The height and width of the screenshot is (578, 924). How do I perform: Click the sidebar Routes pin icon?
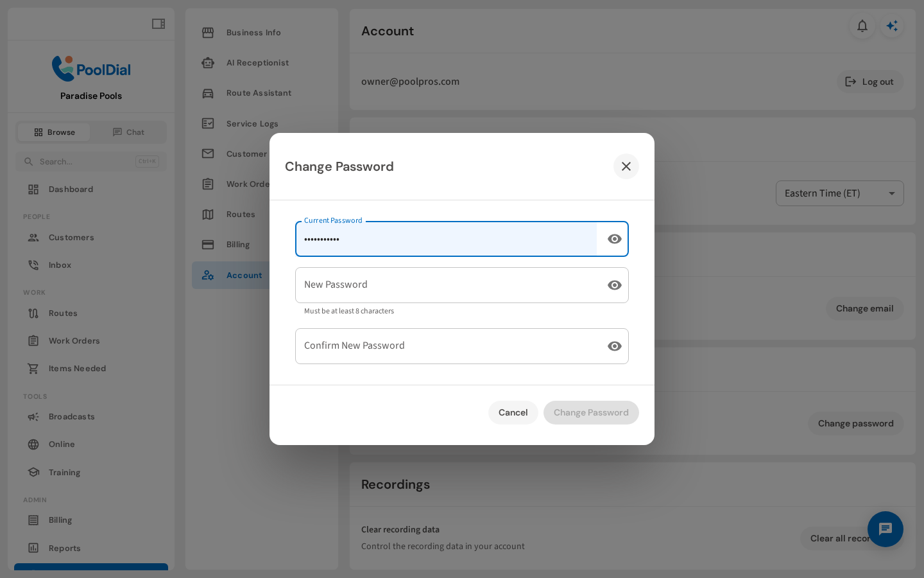33,313
